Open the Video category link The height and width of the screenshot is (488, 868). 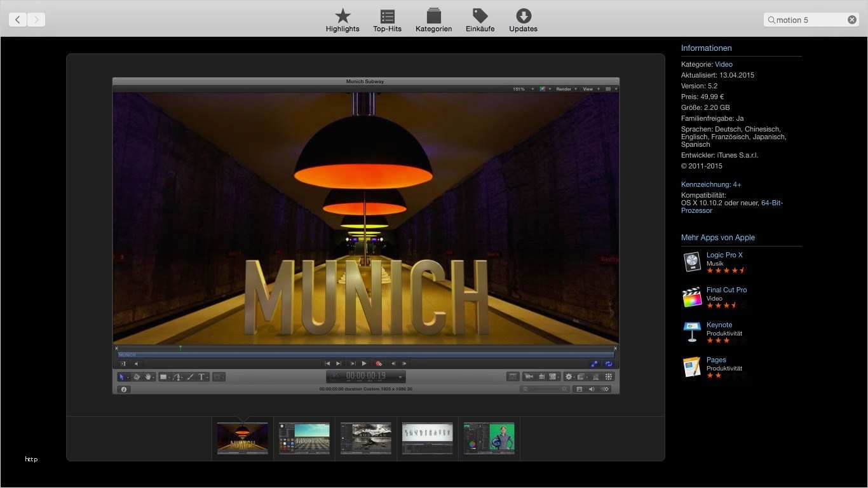point(724,64)
